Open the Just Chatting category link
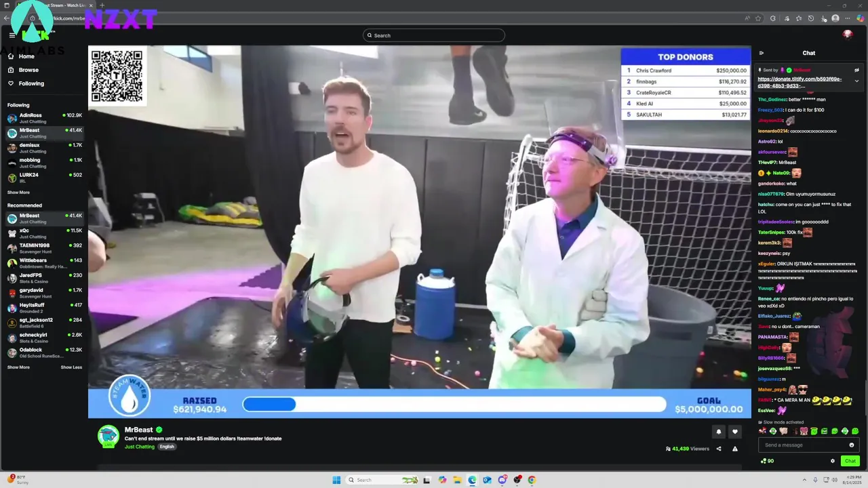 pos(140,447)
